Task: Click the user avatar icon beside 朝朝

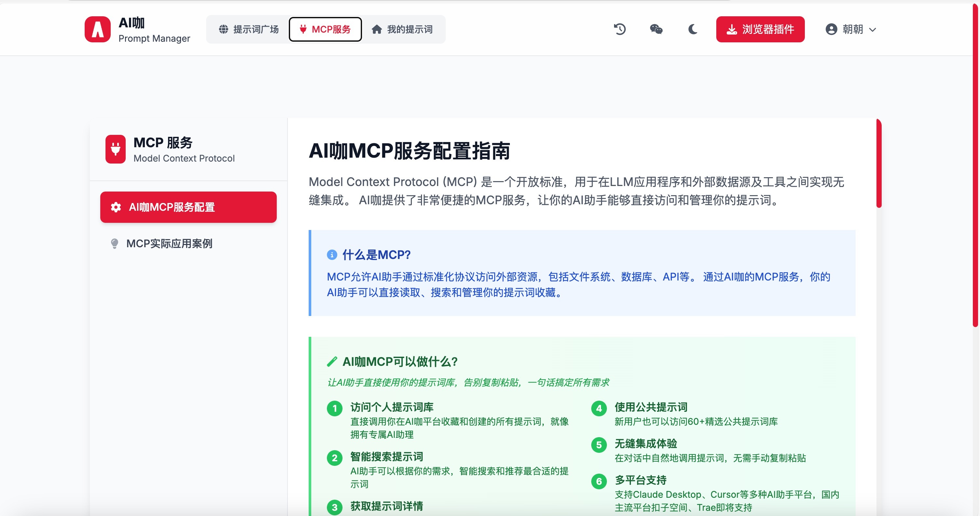Action: (x=831, y=29)
